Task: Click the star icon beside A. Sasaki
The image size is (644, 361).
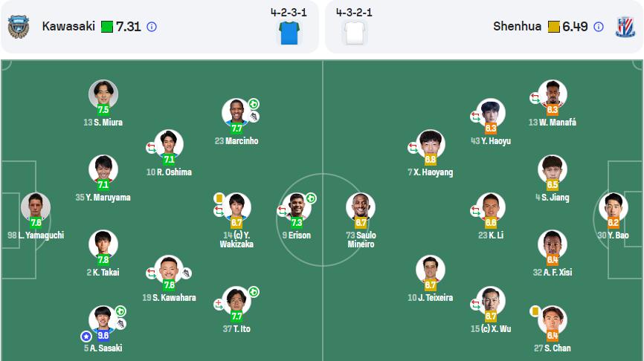Action: [86, 336]
